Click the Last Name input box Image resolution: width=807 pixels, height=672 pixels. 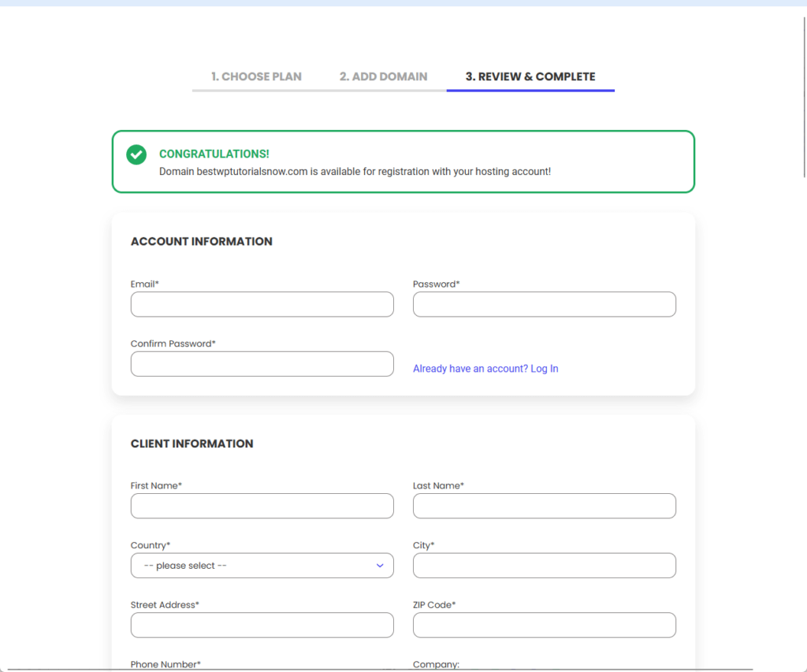(544, 506)
